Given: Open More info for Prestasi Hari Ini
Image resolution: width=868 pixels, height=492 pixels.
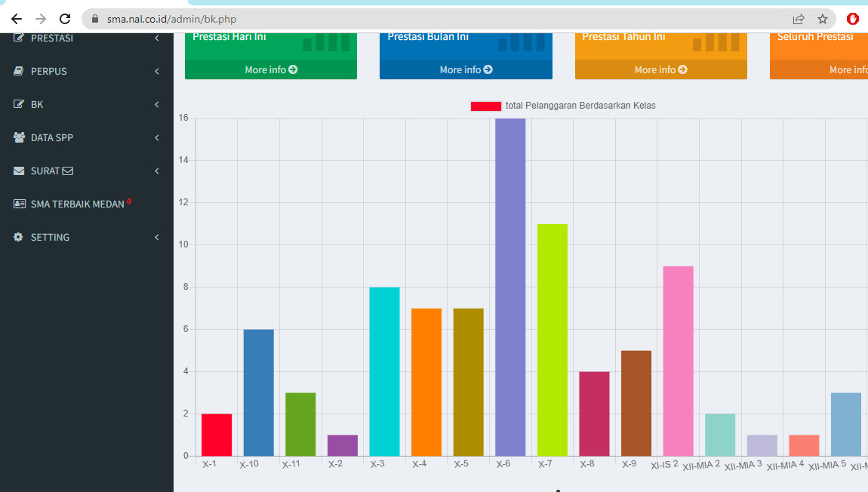Looking at the screenshot, I should 271,69.
